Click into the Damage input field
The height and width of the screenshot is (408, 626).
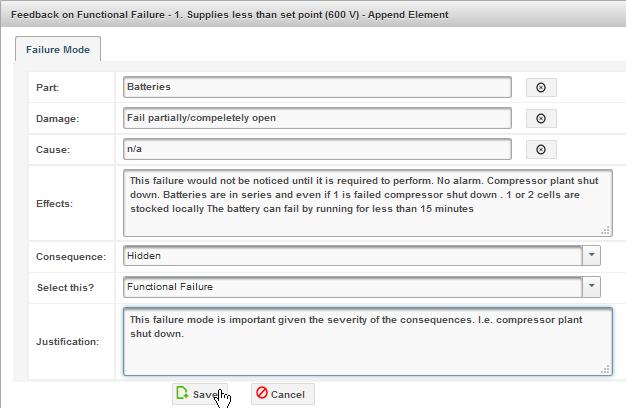[317, 118]
